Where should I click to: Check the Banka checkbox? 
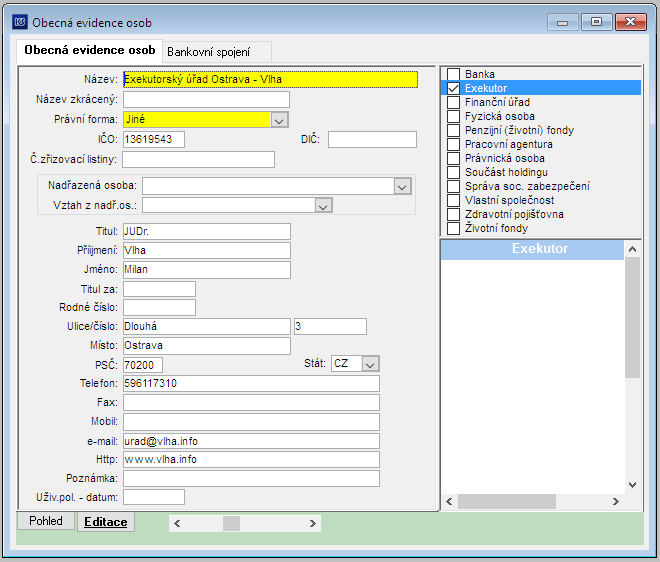(453, 74)
